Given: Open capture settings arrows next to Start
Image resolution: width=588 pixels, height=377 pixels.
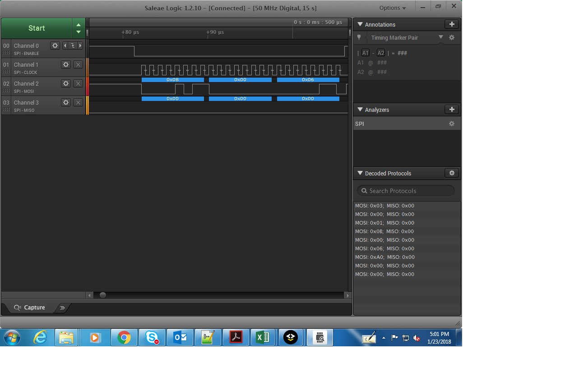Looking at the screenshot, I should 79,28.
